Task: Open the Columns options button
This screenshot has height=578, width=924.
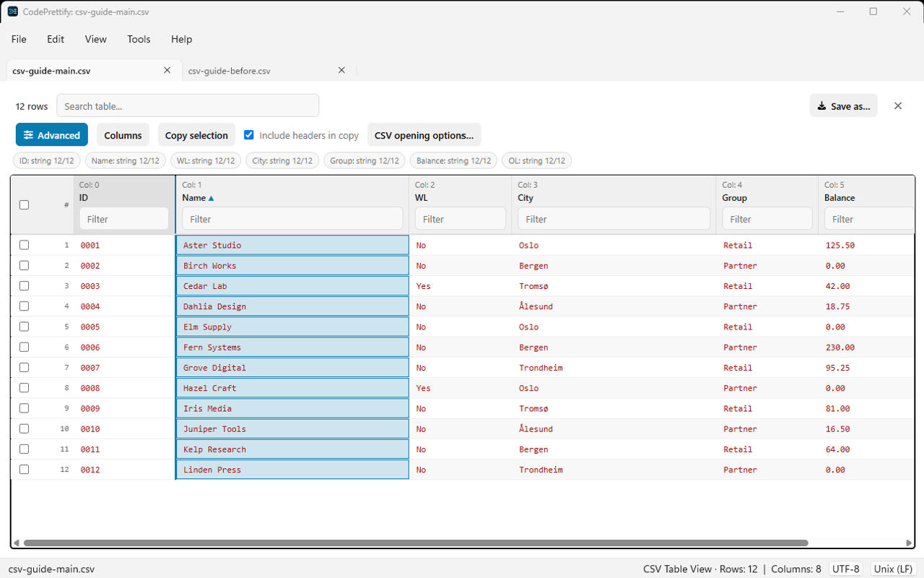Action: (123, 134)
